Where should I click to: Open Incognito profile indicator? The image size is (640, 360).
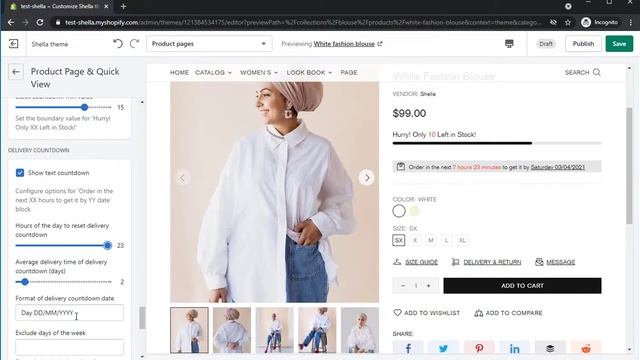pyautogui.click(x=600, y=22)
